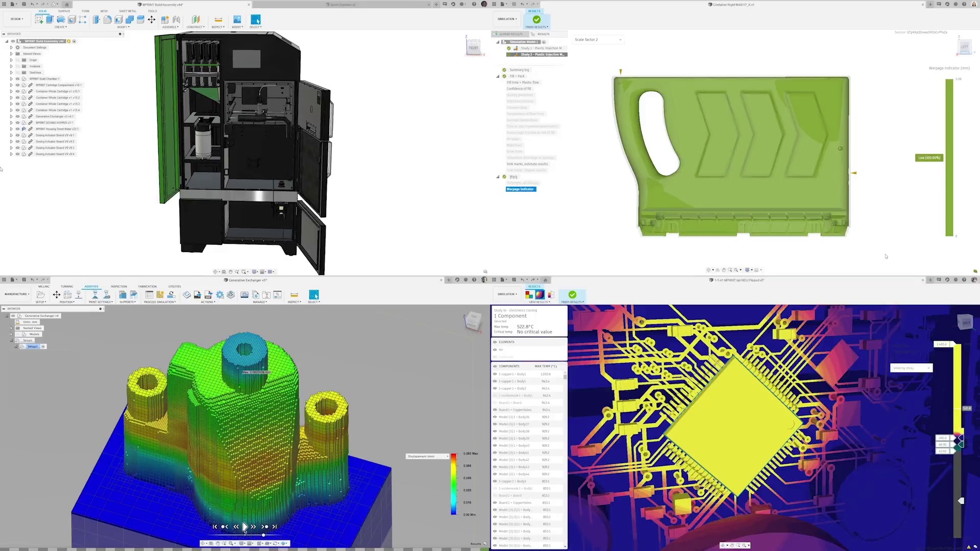Screen dimensions: 980x551
Task: Click the Create Sketch tool icon
Action: 39,19
